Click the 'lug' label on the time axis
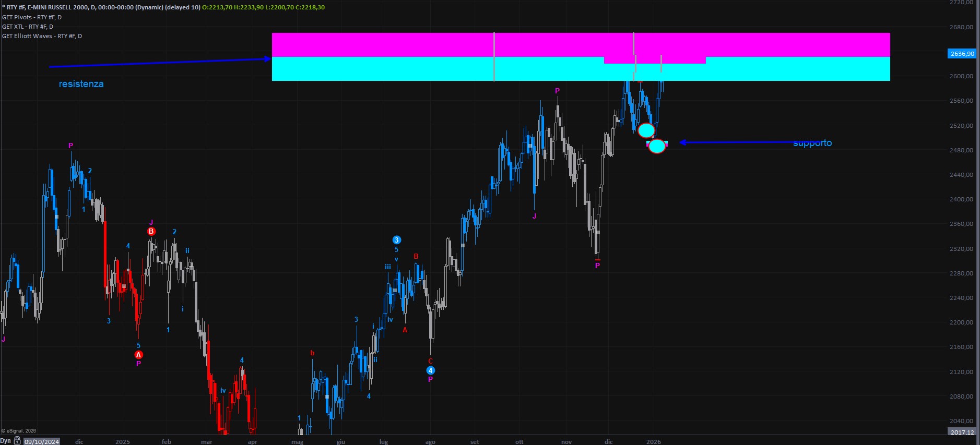Image resolution: width=980 pixels, height=445 pixels. point(384,442)
